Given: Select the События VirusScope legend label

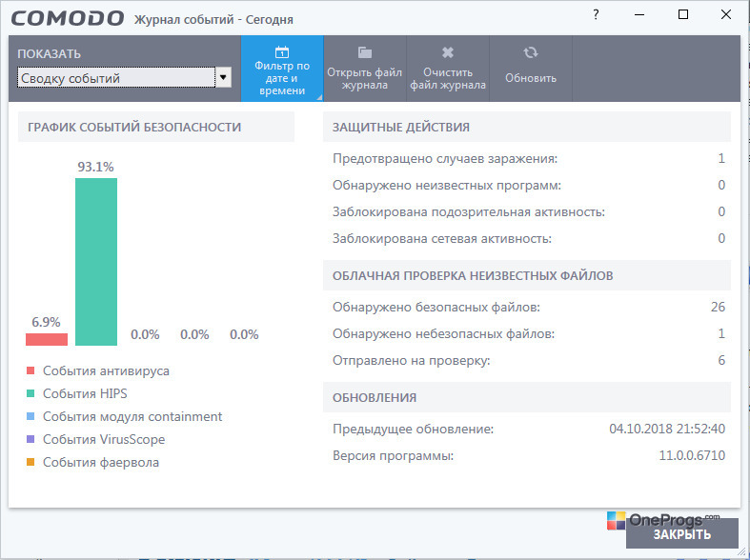Looking at the screenshot, I should [x=104, y=440].
